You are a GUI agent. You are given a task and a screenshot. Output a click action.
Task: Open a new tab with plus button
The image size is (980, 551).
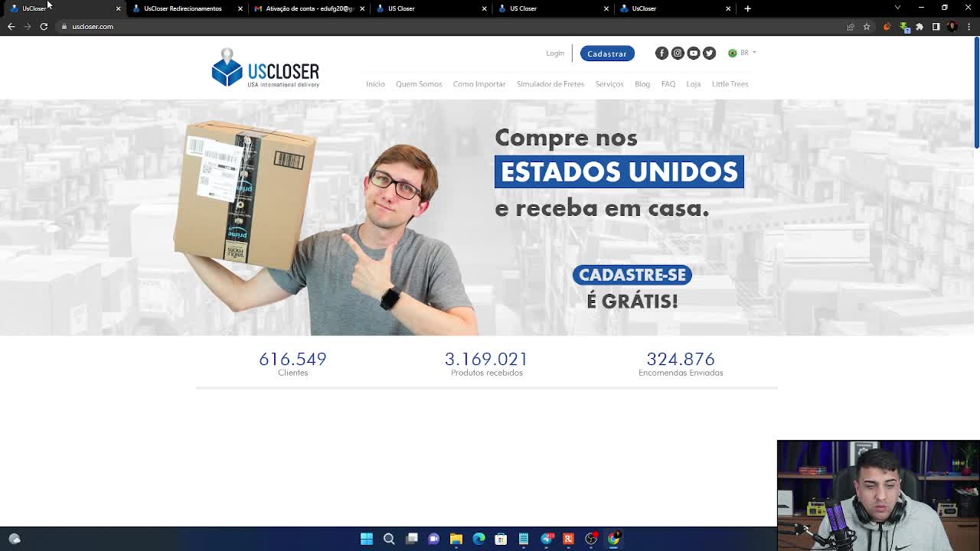pyautogui.click(x=748, y=8)
